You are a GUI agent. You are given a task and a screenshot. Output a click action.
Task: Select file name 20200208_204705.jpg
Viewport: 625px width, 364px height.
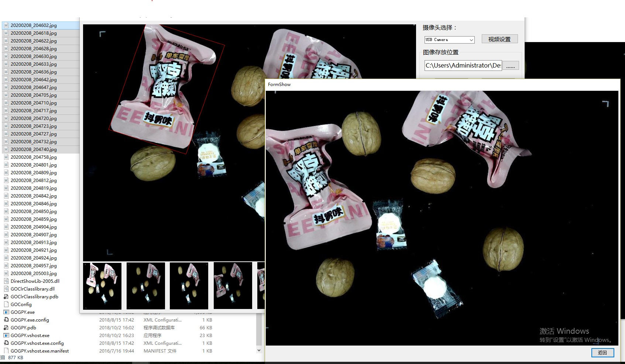(34, 95)
